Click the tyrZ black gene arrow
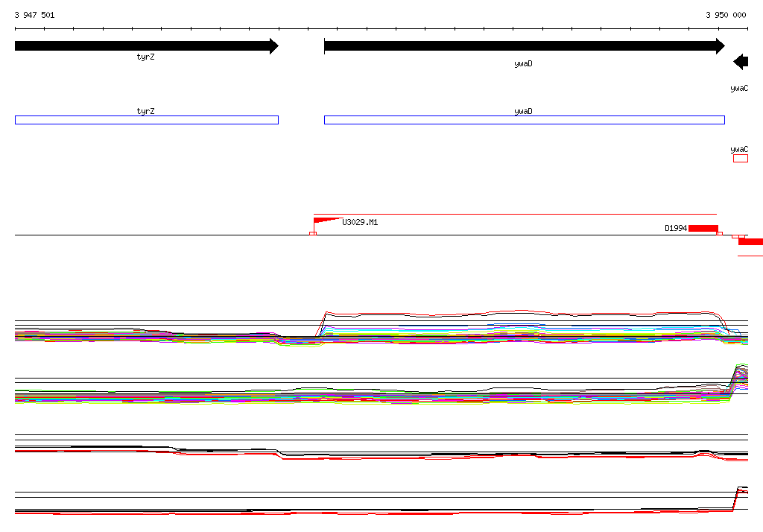Image resolution: width=763 pixels, height=532 pixels. pos(147,46)
